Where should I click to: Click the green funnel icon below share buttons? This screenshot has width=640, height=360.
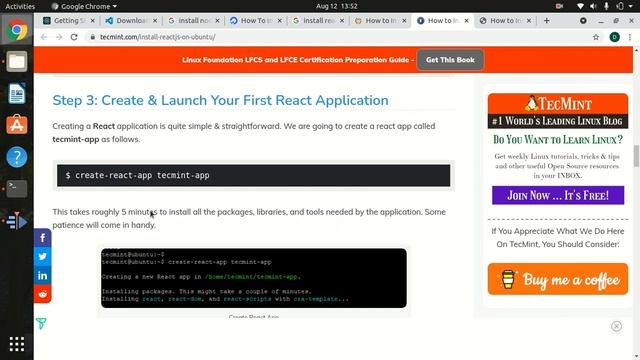click(x=41, y=323)
